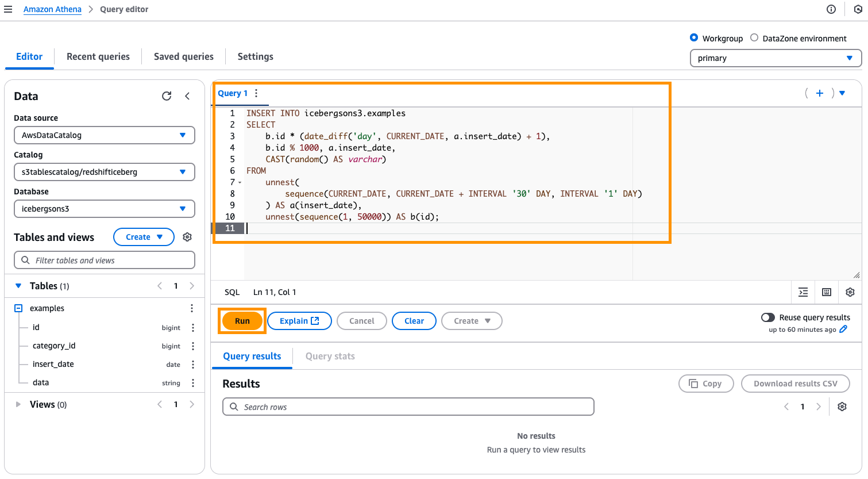Go to previous page of Tables list

click(x=160, y=286)
